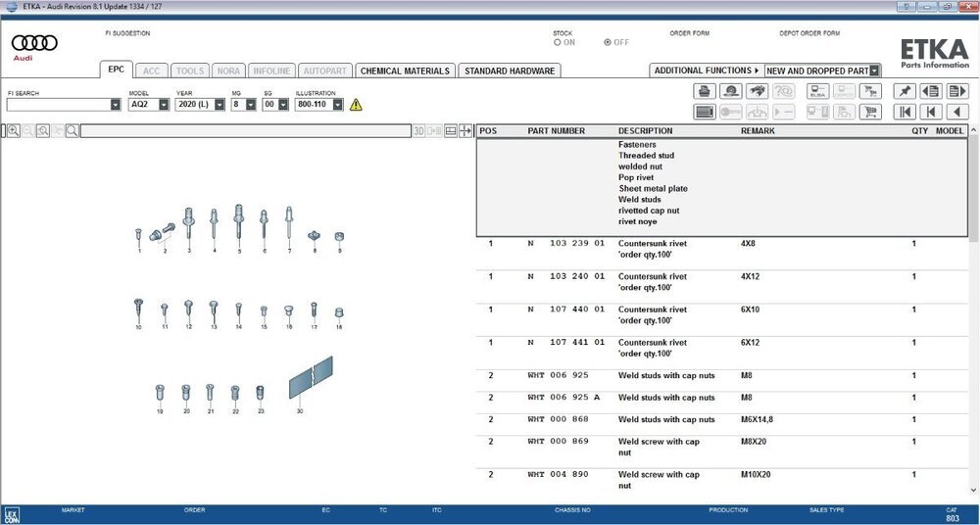Viewport: 980px width, 525px height.
Task: Click the print icon in toolbar
Action: [x=705, y=91]
